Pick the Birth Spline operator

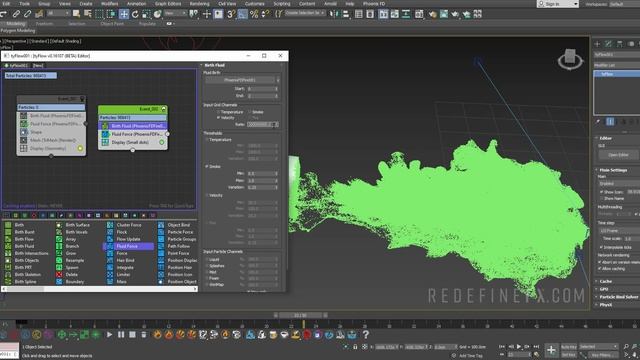tap(25, 282)
